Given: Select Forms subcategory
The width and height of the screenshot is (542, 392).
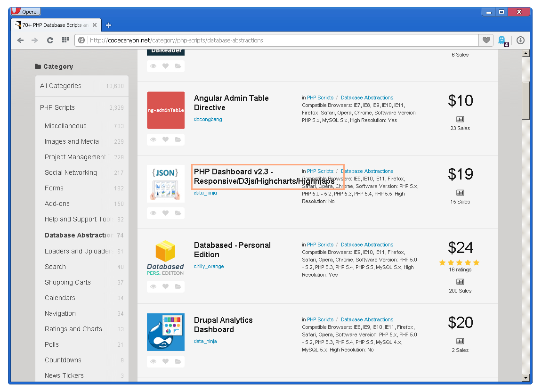Looking at the screenshot, I should coord(82,188).
